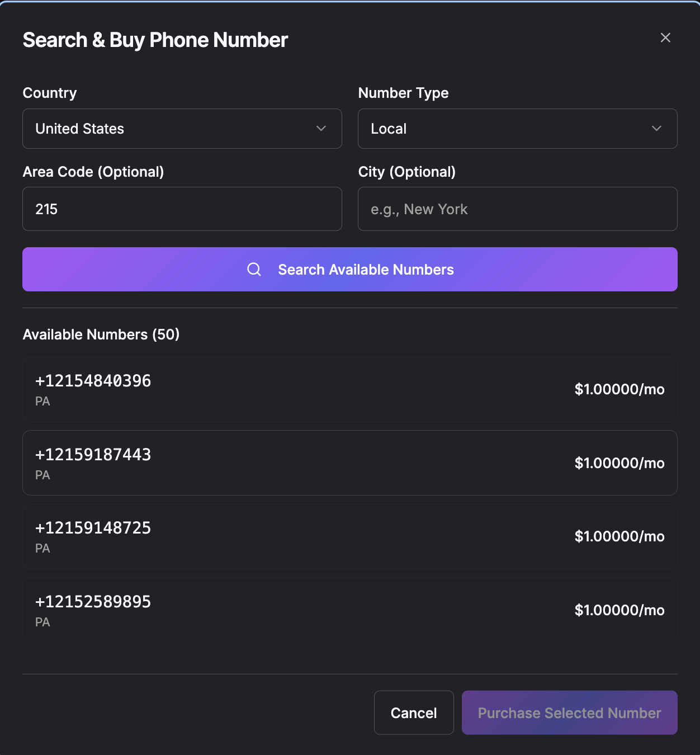Select phone number +12152589895
The width and height of the screenshot is (700, 755).
(349, 610)
